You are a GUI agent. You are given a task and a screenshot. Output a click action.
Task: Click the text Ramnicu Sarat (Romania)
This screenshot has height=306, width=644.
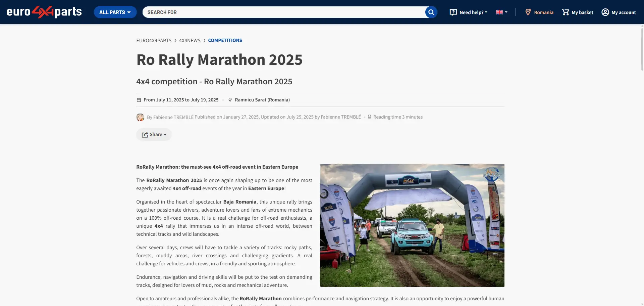coord(262,100)
